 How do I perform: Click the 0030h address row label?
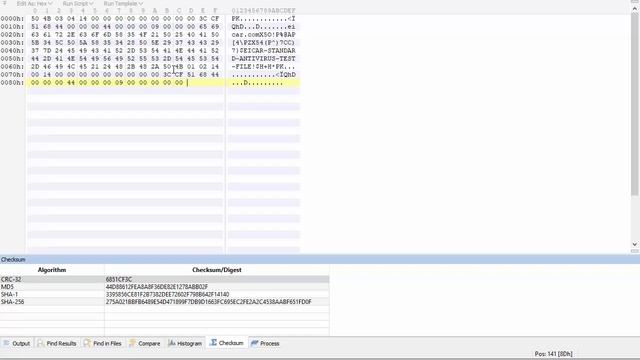(x=12, y=42)
